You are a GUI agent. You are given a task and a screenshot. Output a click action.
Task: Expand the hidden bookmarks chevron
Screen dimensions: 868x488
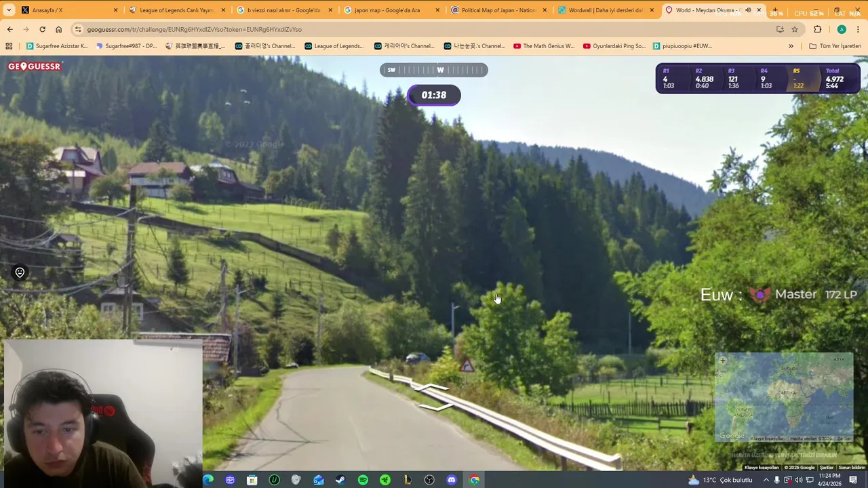(791, 46)
